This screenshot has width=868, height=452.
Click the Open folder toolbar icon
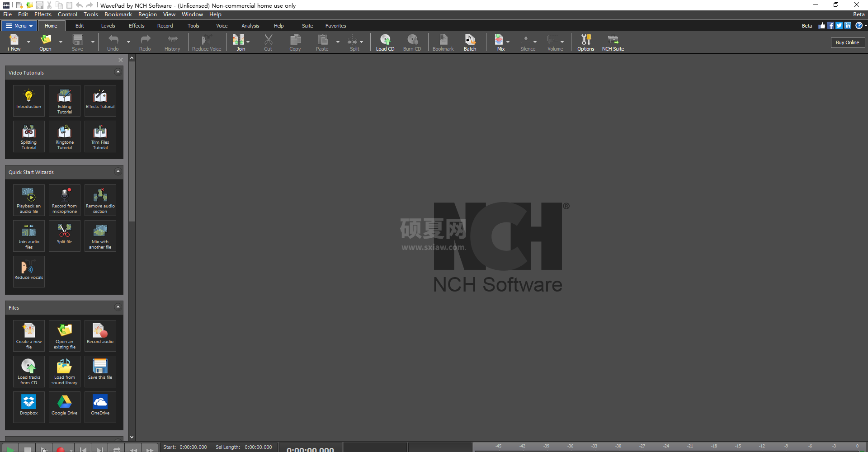45,42
